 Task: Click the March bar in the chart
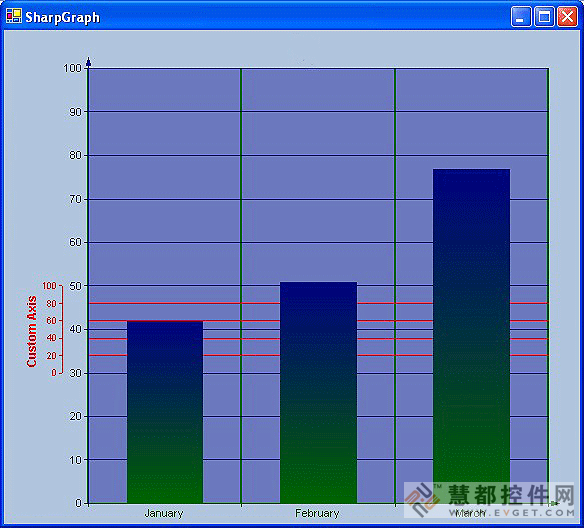pyautogui.click(x=472, y=336)
